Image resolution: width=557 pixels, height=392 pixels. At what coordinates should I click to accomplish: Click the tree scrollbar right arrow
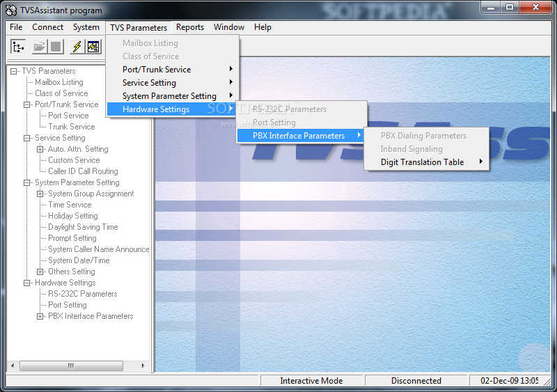(x=143, y=366)
